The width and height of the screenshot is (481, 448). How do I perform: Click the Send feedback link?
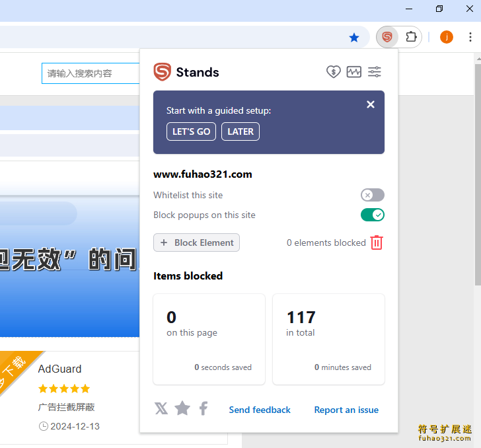tap(260, 410)
